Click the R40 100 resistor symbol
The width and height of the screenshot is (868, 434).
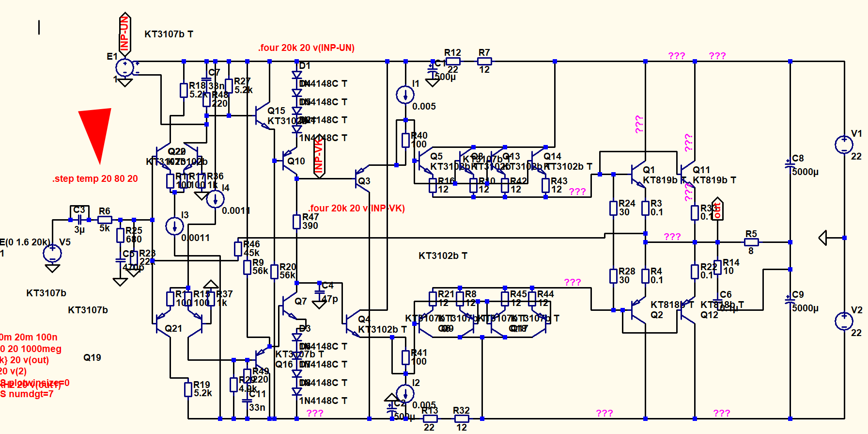coord(405,140)
